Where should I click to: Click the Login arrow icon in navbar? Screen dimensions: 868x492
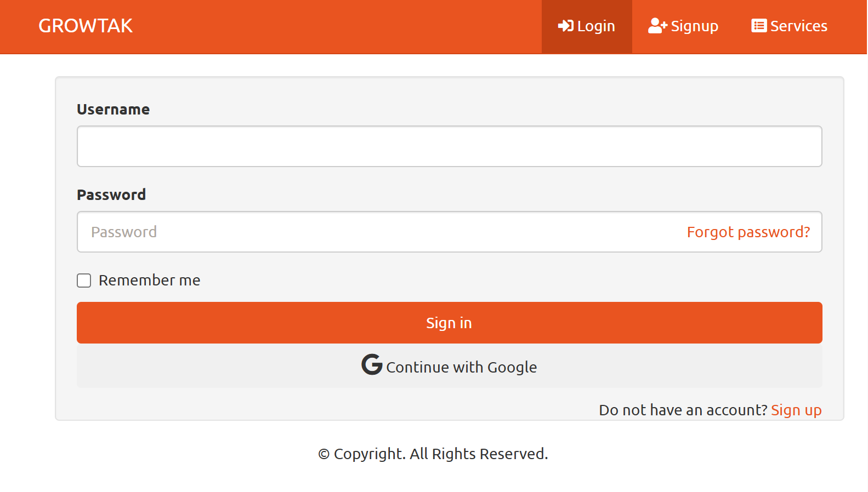[x=565, y=26]
